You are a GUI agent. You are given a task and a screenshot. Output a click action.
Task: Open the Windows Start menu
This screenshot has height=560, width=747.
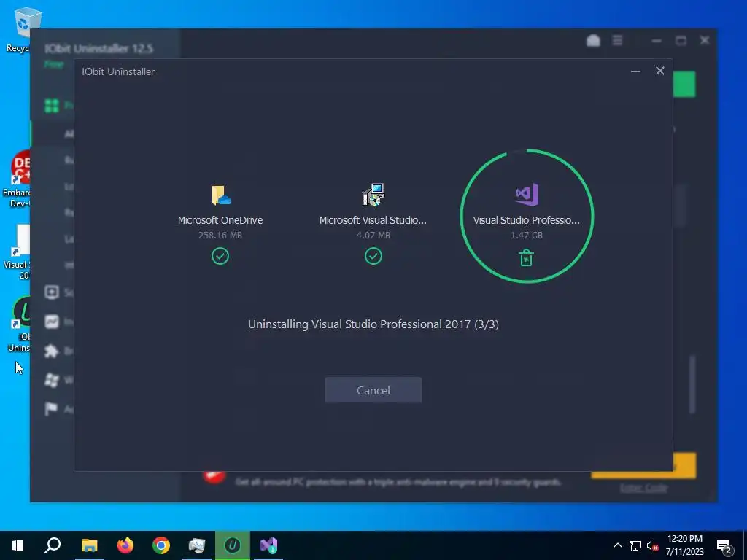pos(18,545)
